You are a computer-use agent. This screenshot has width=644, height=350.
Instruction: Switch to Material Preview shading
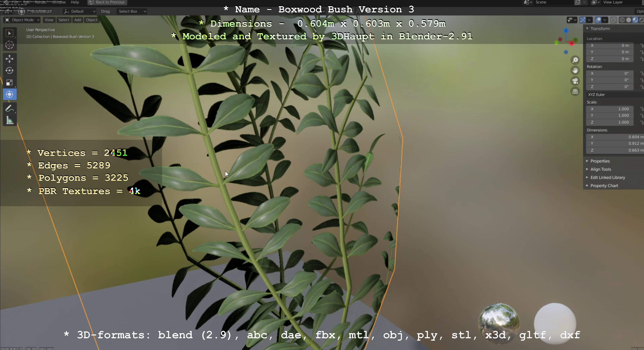point(635,20)
